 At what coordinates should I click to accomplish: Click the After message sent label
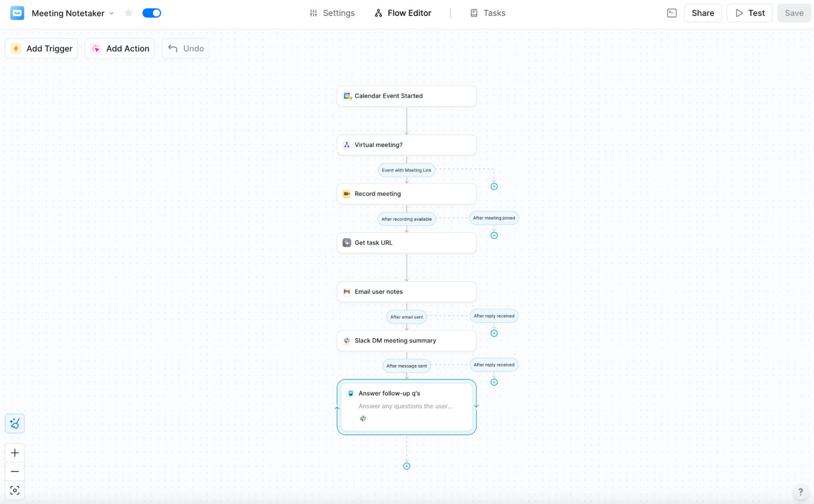click(407, 366)
